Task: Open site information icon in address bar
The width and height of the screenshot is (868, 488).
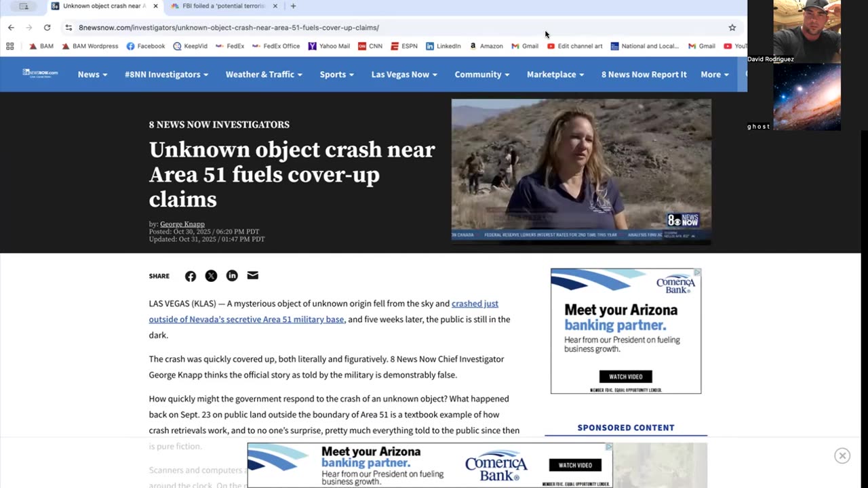Action: 68,27
